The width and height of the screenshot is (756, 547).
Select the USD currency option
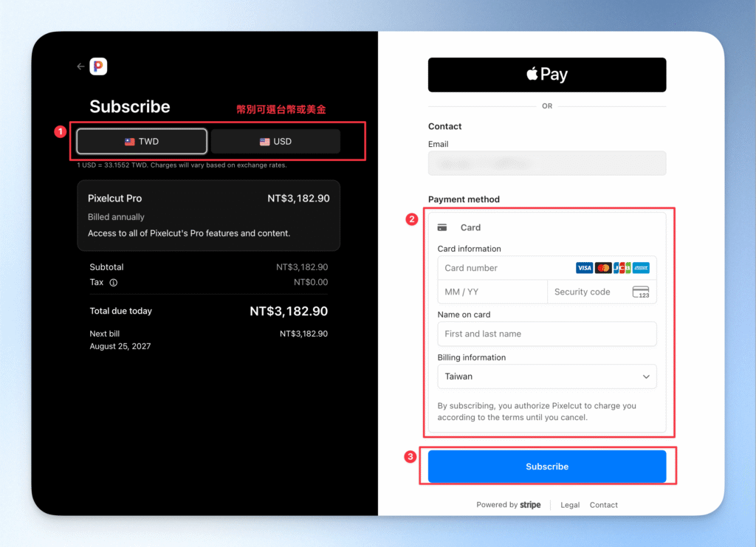tap(276, 141)
